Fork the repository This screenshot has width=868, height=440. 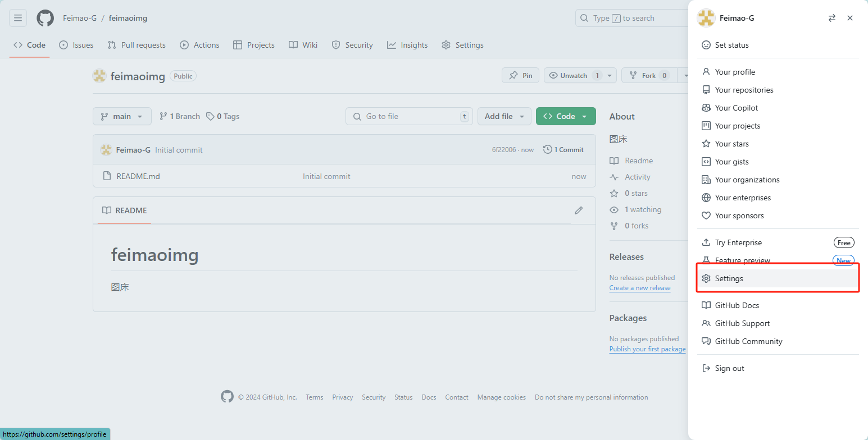tap(649, 75)
